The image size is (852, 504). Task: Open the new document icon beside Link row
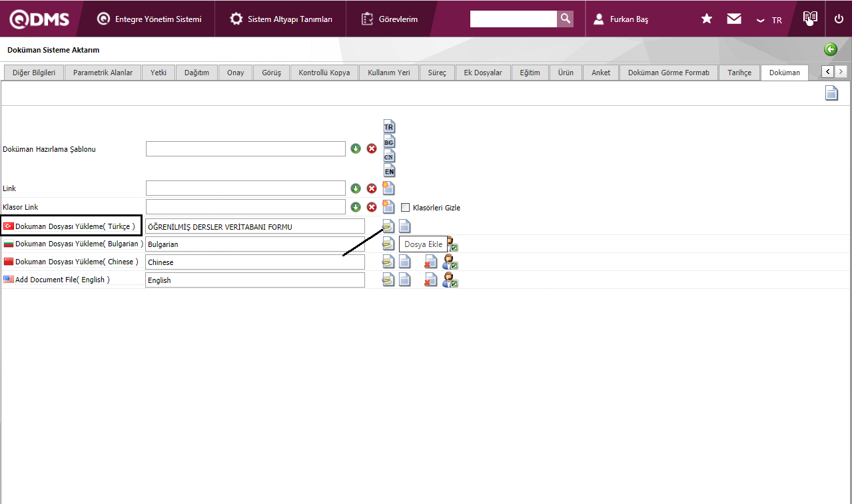point(388,188)
